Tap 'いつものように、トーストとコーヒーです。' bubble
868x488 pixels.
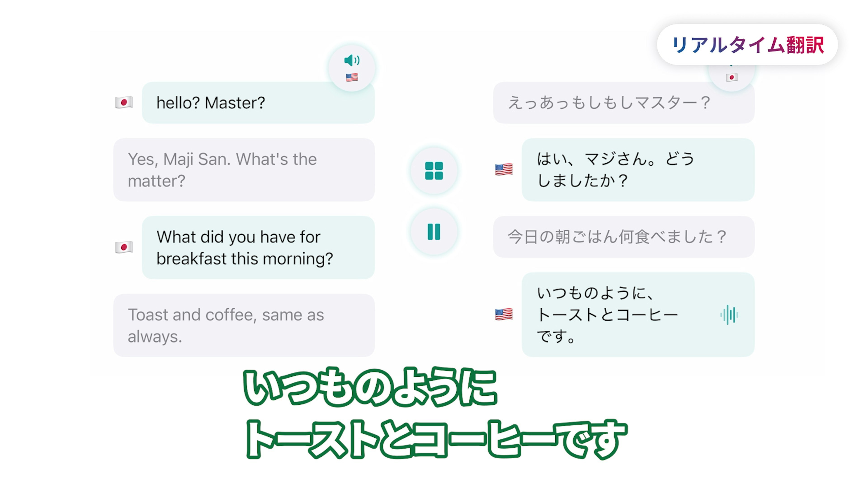pos(638,314)
